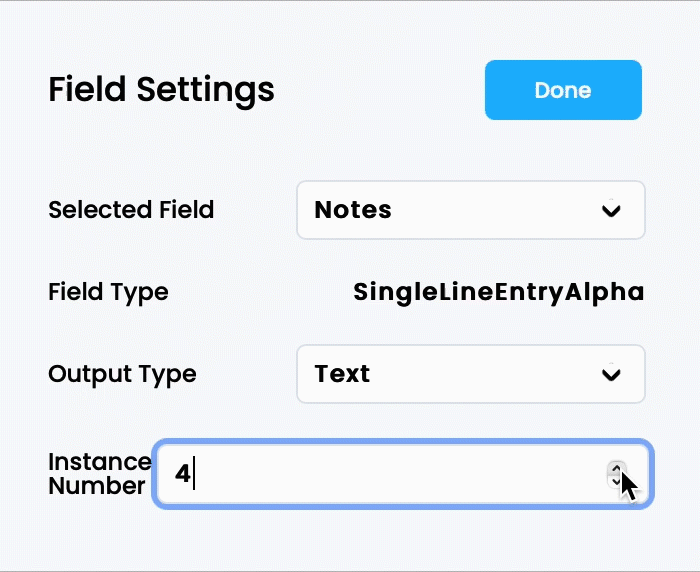Click the chevron arrow in Selected Field box

coord(610,210)
